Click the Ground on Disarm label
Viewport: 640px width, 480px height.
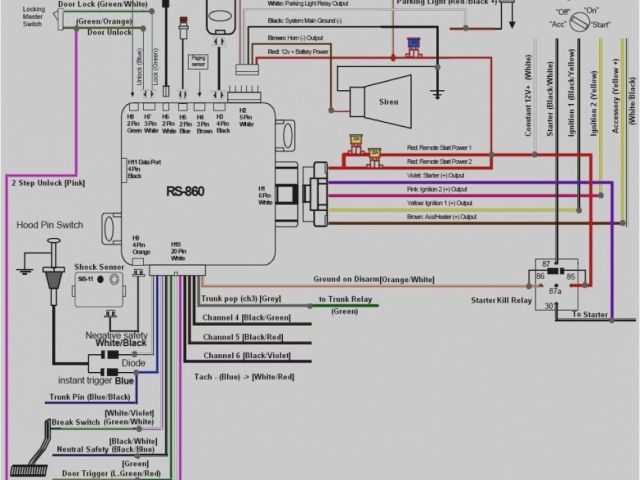(x=373, y=280)
